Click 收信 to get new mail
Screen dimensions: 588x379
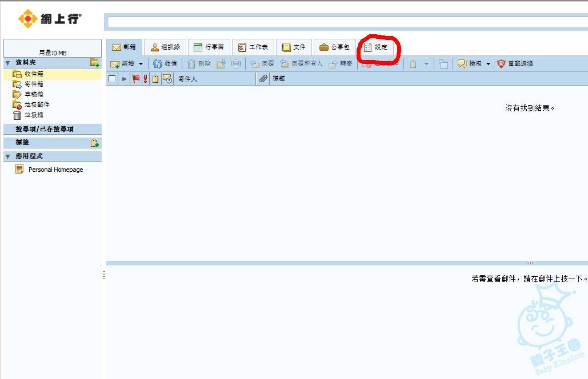click(x=165, y=64)
